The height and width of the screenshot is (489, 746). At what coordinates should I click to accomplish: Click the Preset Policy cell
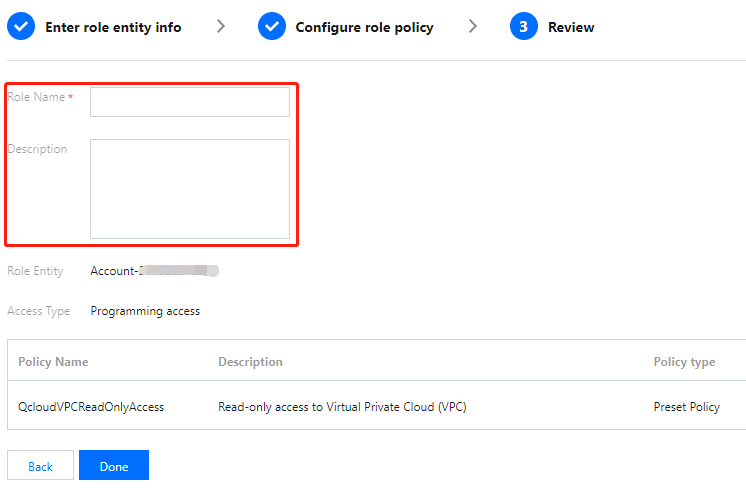coord(686,407)
